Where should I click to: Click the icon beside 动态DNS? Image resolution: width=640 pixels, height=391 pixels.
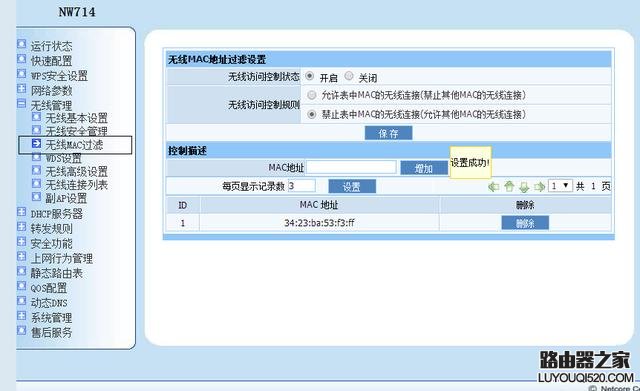(x=22, y=301)
